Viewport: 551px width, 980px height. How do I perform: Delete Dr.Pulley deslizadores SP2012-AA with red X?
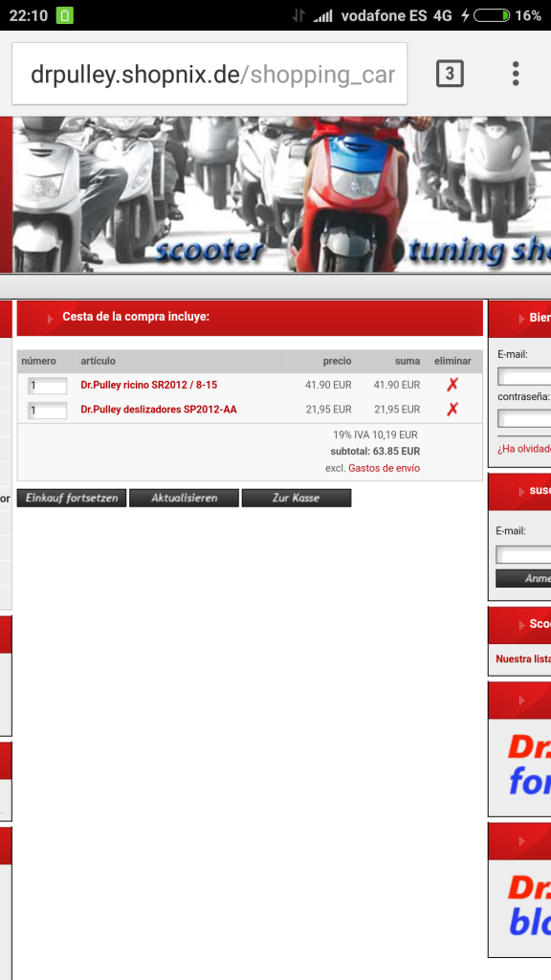point(452,409)
